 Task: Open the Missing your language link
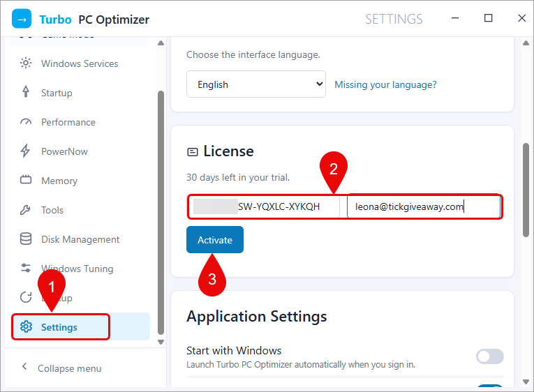[385, 84]
